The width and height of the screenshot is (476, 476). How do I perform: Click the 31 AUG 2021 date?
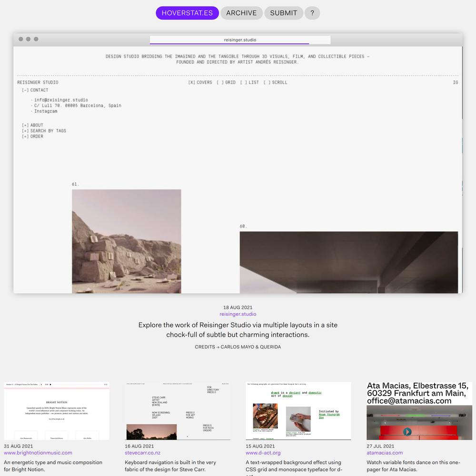point(18,446)
